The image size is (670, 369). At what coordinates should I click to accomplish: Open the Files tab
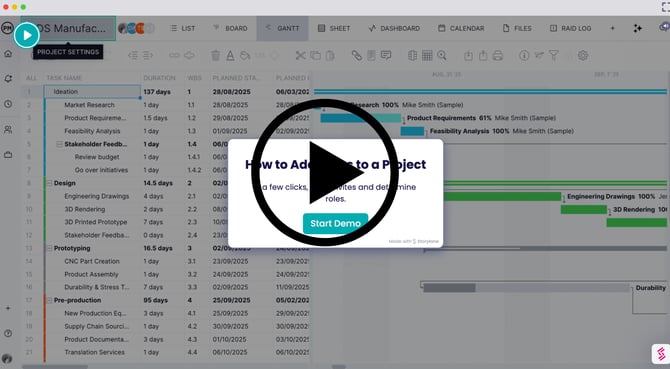click(x=517, y=28)
